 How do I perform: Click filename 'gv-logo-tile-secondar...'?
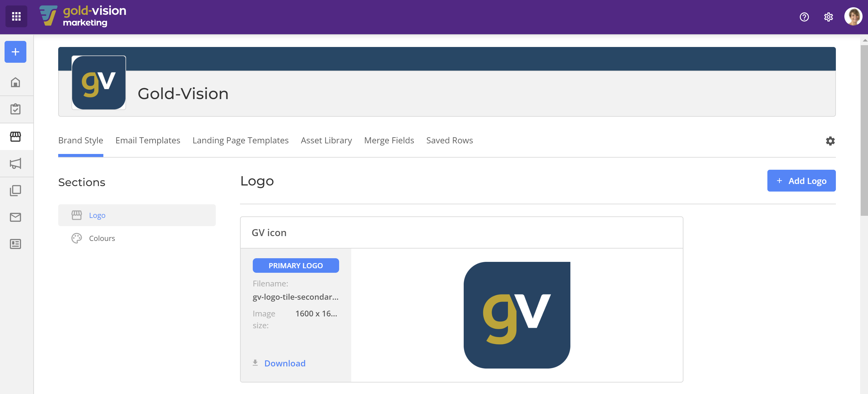[x=295, y=297]
